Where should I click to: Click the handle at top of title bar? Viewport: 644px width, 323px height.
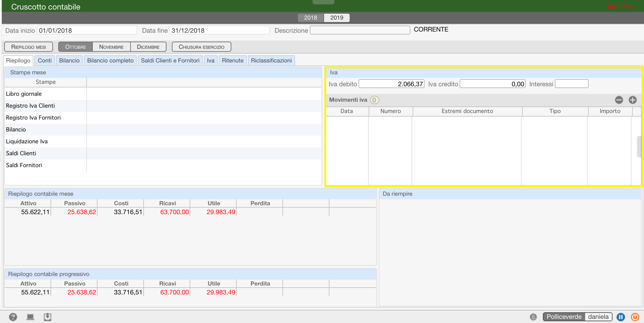coord(323,2)
